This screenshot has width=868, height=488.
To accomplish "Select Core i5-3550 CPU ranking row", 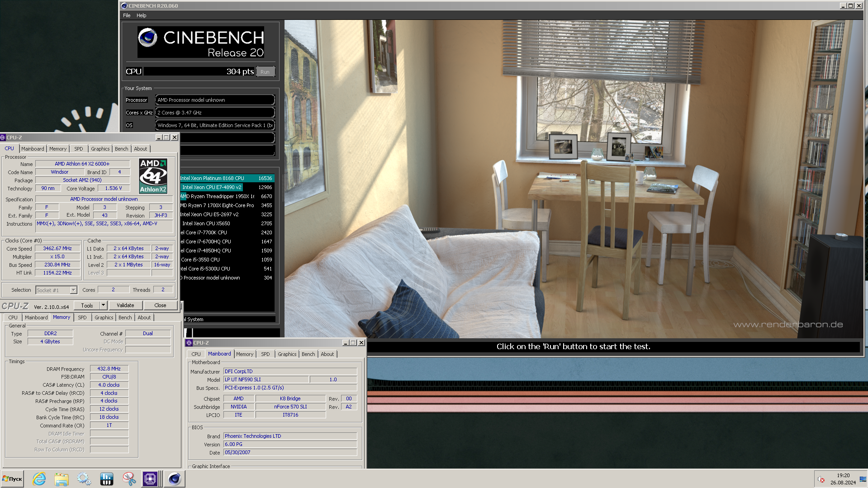I will point(227,260).
